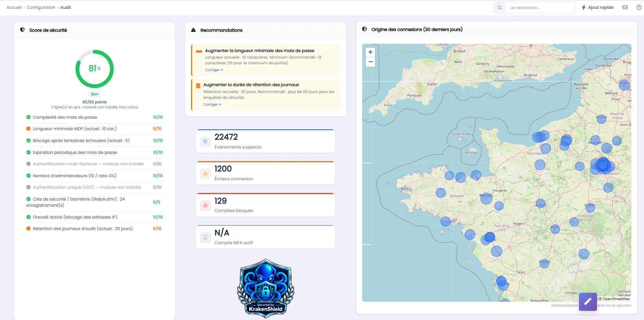Click the warning icon on Échecs connexion card

click(x=206, y=173)
